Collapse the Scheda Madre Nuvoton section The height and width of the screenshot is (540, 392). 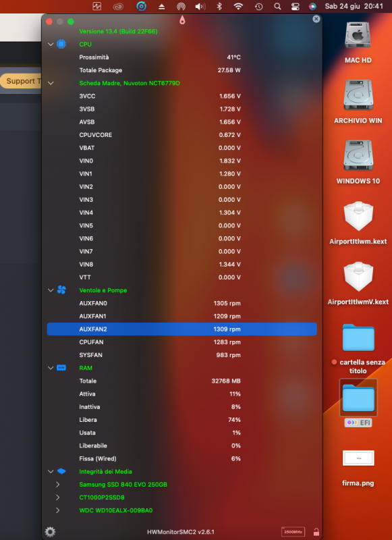coord(51,83)
